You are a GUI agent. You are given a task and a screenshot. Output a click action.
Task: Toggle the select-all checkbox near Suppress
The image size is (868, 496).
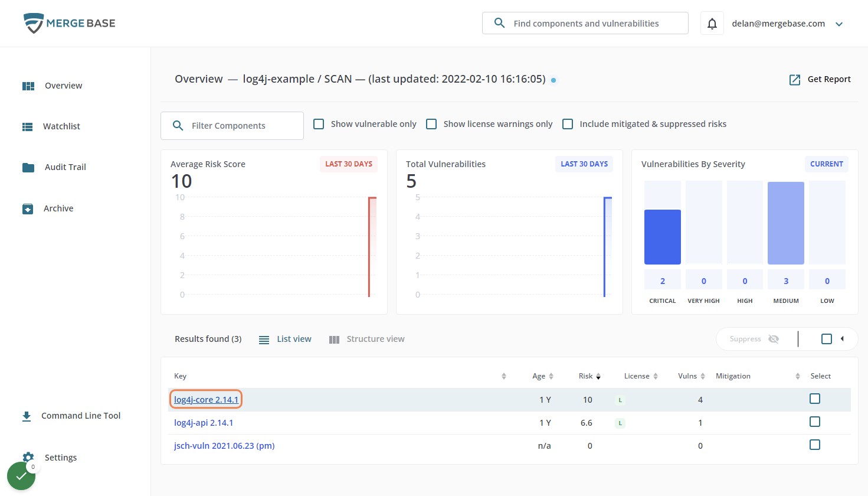click(827, 339)
